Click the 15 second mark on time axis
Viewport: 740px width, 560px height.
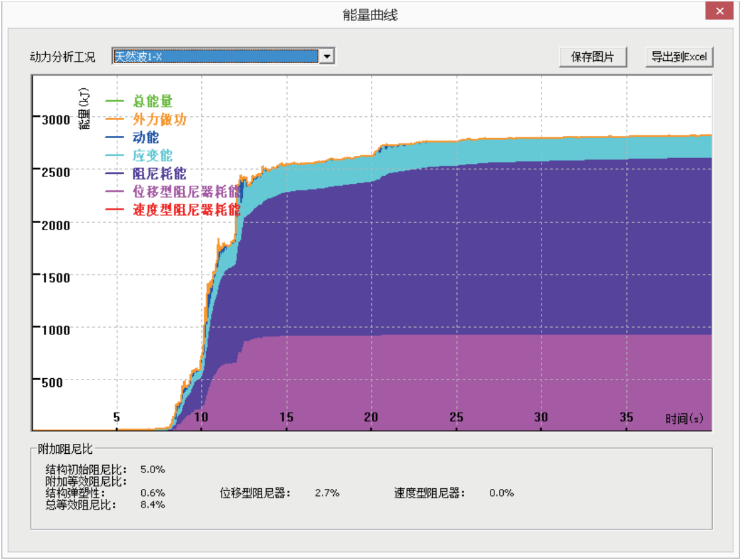(x=286, y=417)
